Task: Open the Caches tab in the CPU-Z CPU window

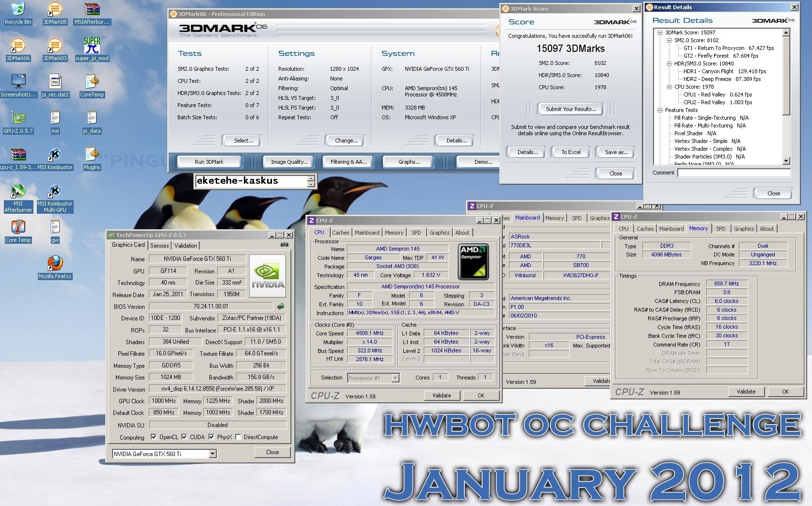Action: point(340,233)
